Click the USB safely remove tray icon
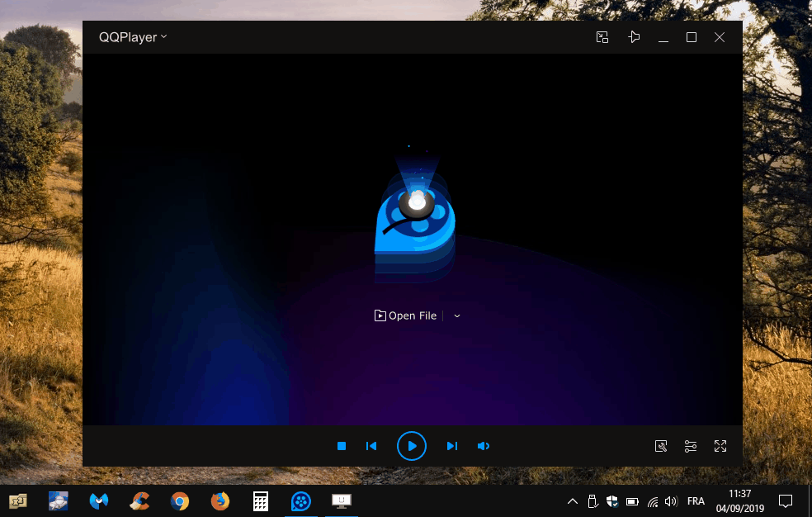The image size is (812, 517). (x=592, y=501)
